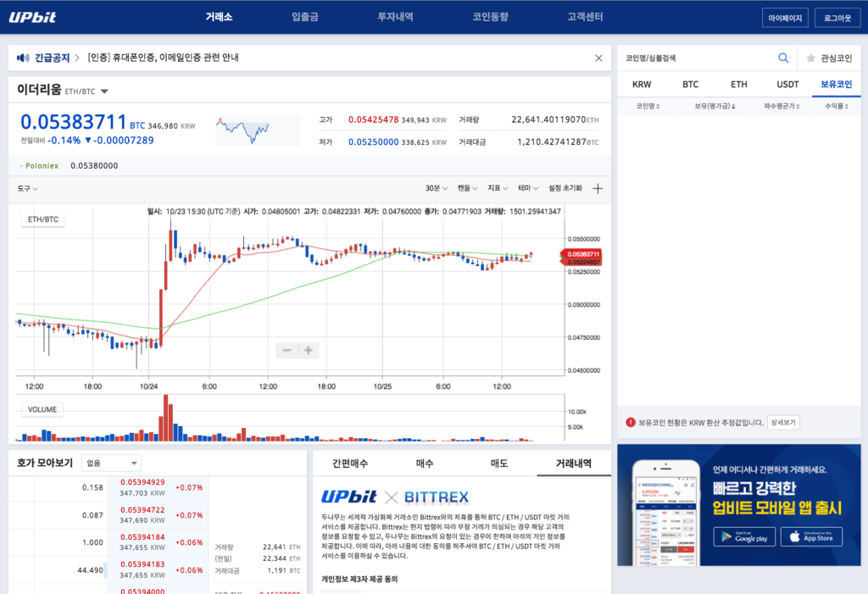Viewport: 868px width, 594px height.
Task: Click the price sparkline mini chart
Action: [258, 130]
